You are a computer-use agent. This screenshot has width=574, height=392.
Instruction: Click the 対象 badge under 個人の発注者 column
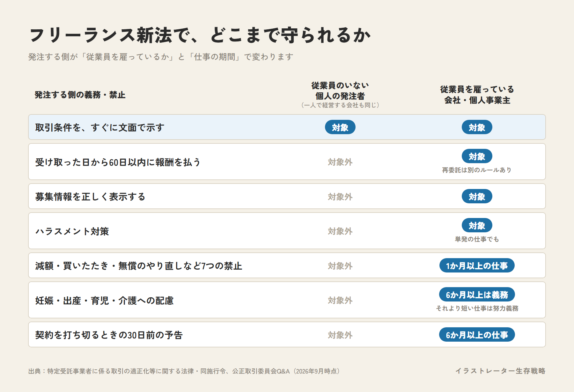point(340,127)
